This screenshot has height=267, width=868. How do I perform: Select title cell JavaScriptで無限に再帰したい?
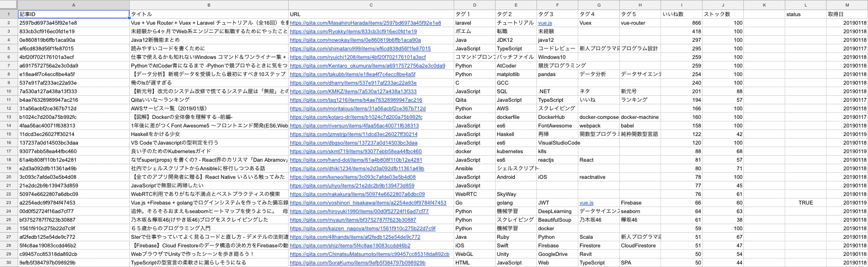pos(209,185)
